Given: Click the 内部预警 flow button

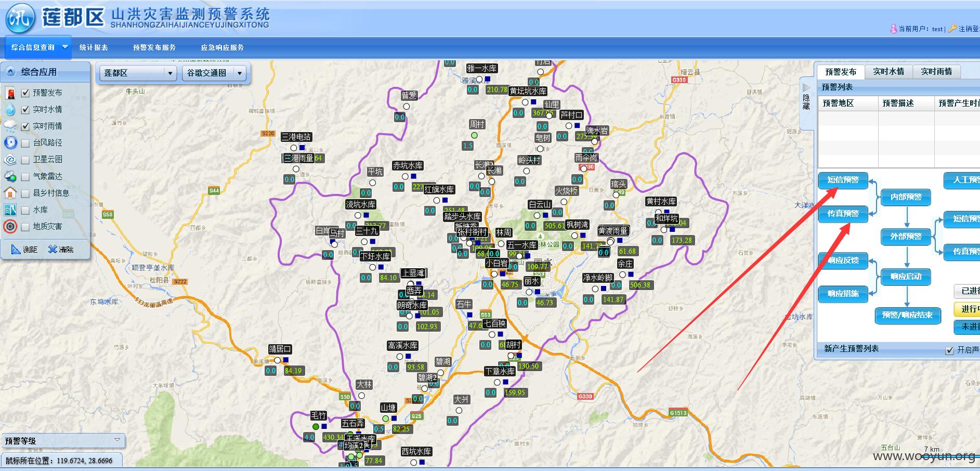Looking at the screenshot, I should click(x=906, y=197).
